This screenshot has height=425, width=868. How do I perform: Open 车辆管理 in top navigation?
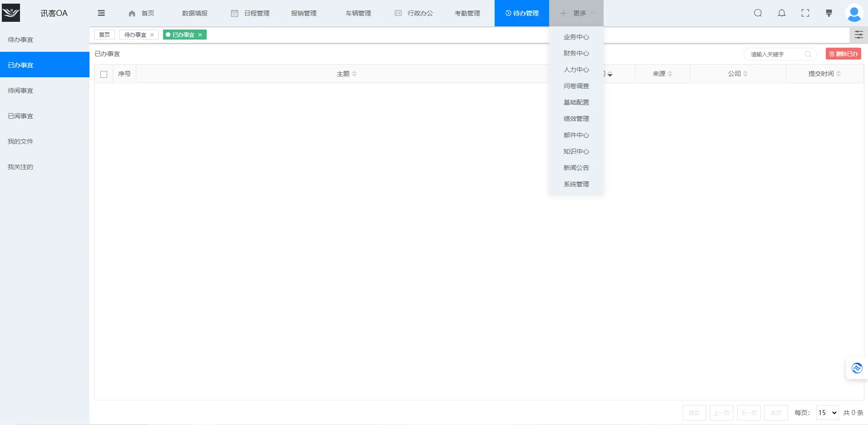coord(358,13)
